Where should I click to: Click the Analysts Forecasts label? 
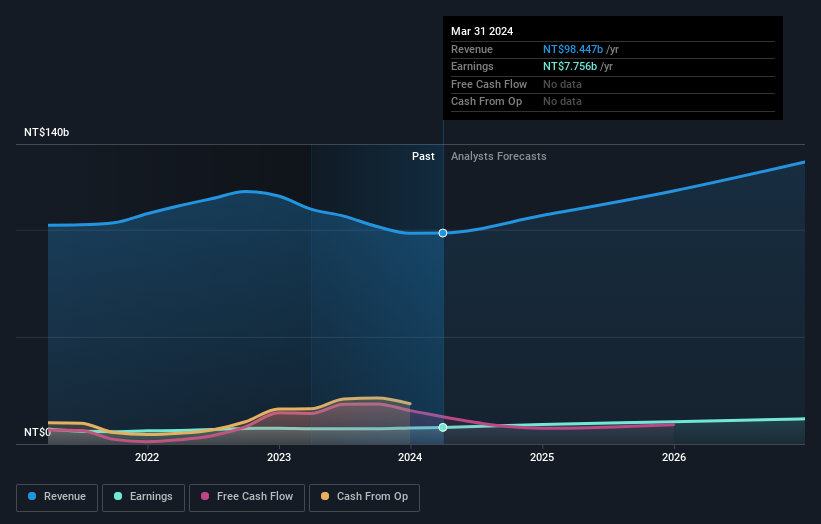click(x=498, y=157)
